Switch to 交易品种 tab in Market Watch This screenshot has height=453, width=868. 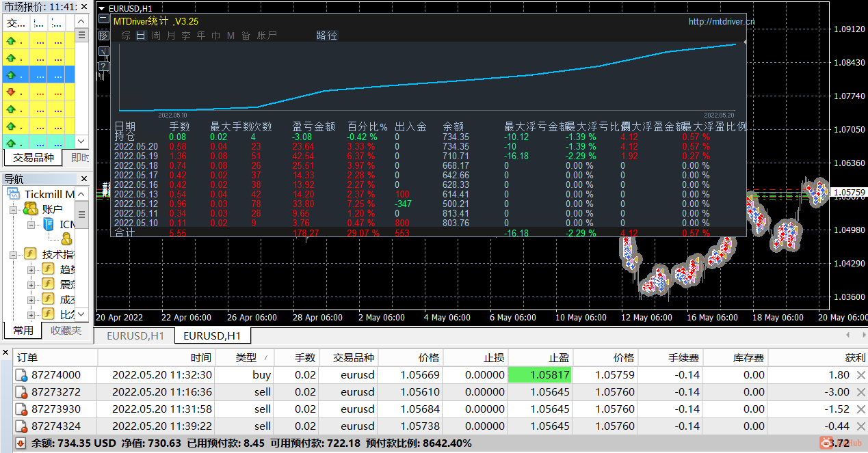click(x=33, y=159)
